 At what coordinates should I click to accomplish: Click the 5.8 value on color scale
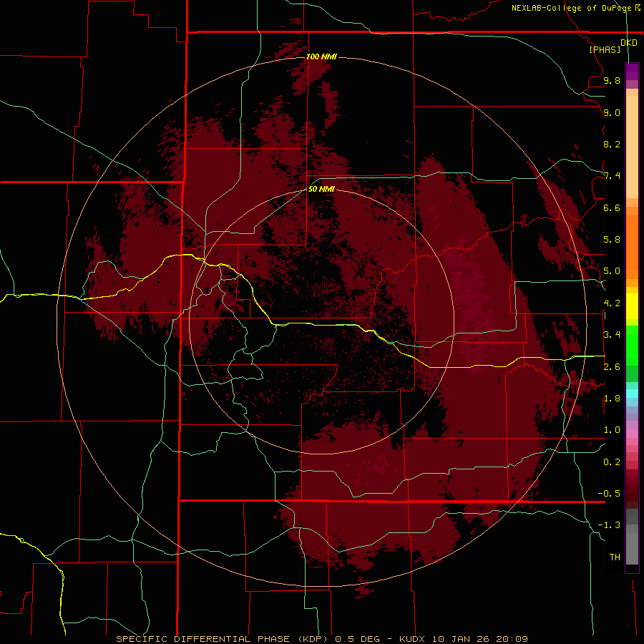(612, 240)
